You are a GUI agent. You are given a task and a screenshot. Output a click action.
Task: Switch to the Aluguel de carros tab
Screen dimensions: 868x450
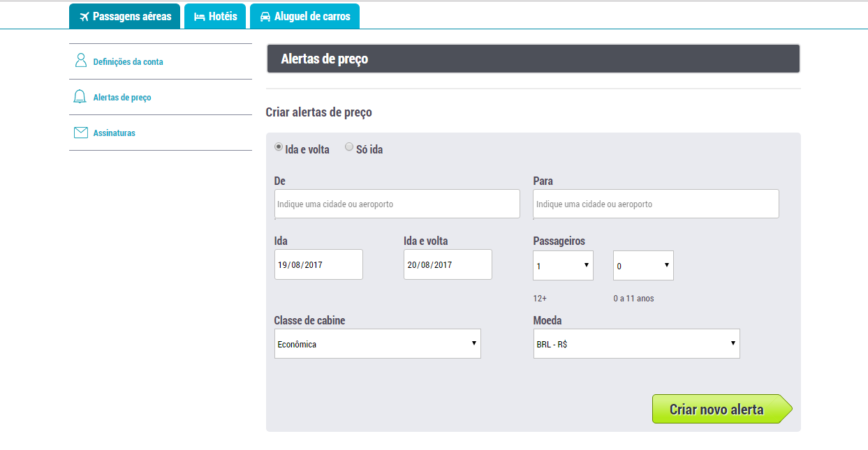(304, 15)
